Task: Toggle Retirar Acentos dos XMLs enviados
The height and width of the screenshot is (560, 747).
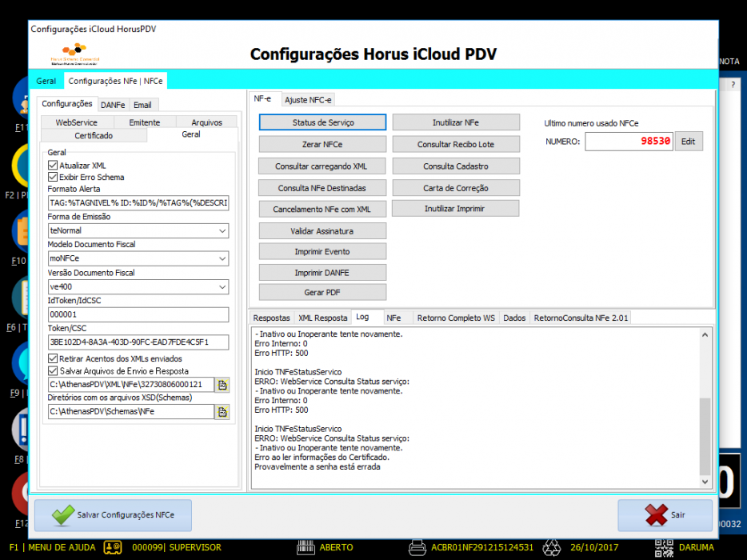Action: pyautogui.click(x=53, y=358)
